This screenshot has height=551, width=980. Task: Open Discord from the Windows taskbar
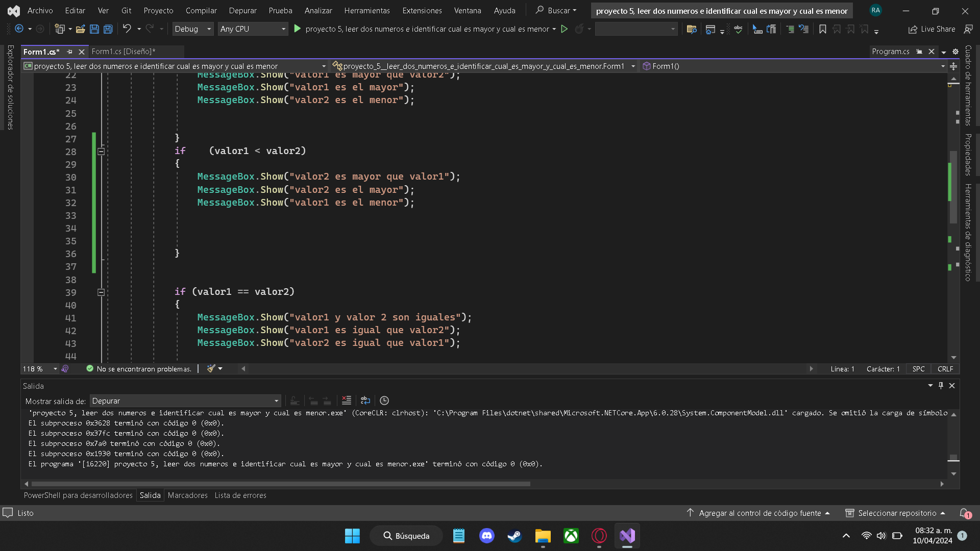[x=486, y=536]
